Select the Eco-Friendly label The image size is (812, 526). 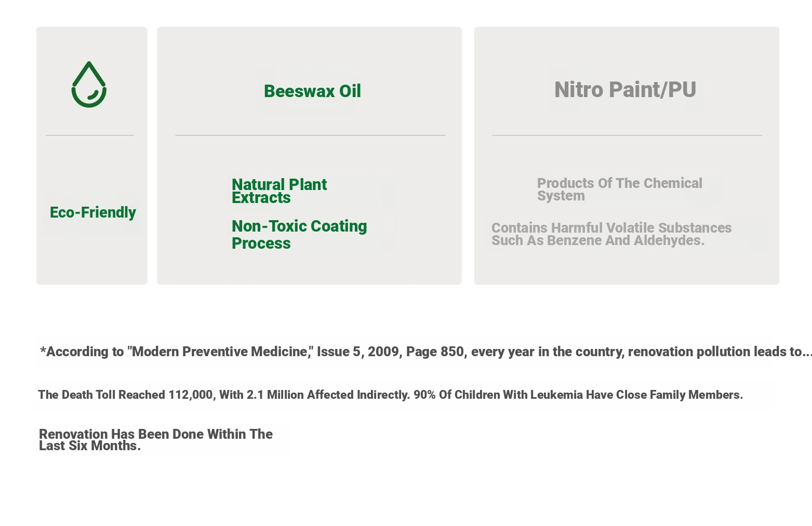point(92,212)
